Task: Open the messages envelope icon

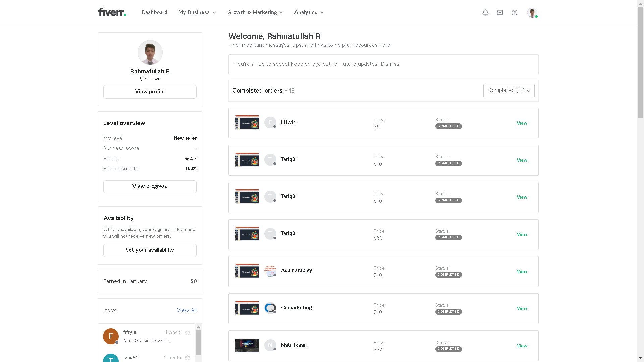Action: pyautogui.click(x=500, y=13)
